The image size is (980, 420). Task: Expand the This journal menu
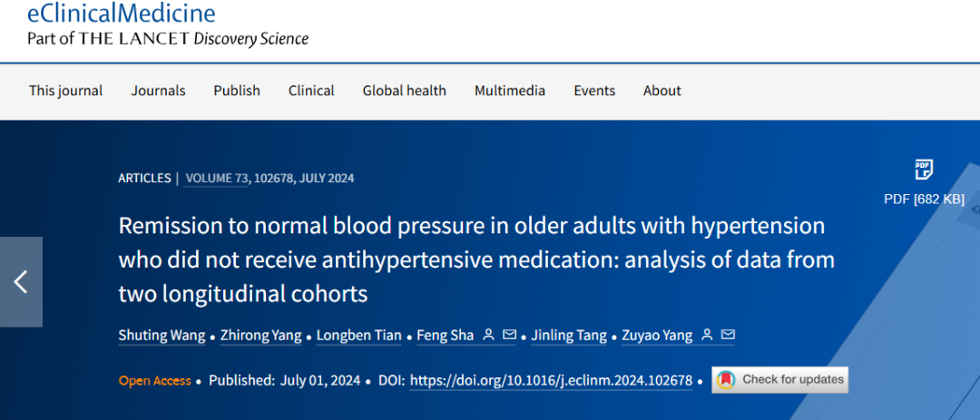[65, 91]
